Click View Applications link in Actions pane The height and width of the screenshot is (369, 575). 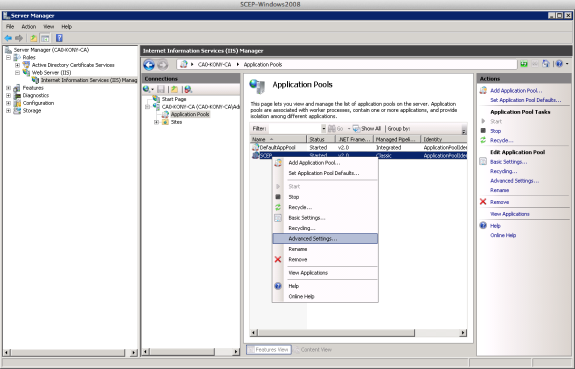(510, 214)
